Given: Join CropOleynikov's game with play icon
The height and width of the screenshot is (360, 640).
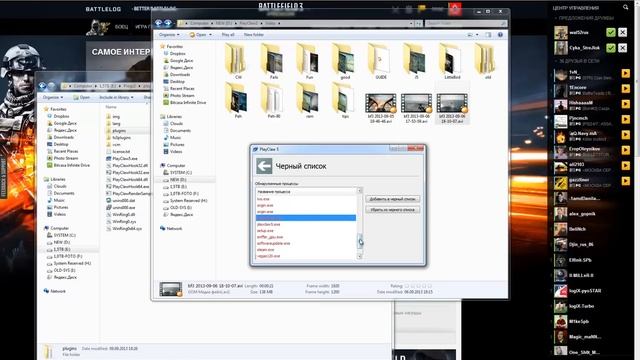Looking at the screenshot, I should point(626,150).
